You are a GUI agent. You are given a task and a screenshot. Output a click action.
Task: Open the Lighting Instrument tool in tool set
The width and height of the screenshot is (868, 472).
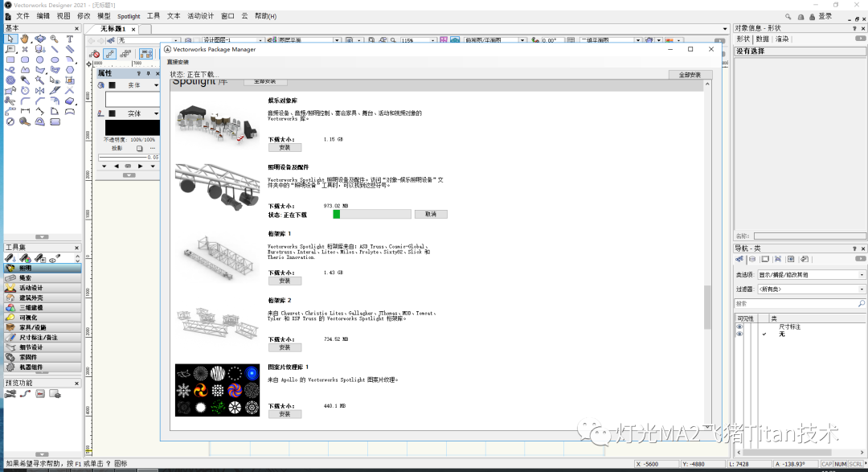point(10,258)
